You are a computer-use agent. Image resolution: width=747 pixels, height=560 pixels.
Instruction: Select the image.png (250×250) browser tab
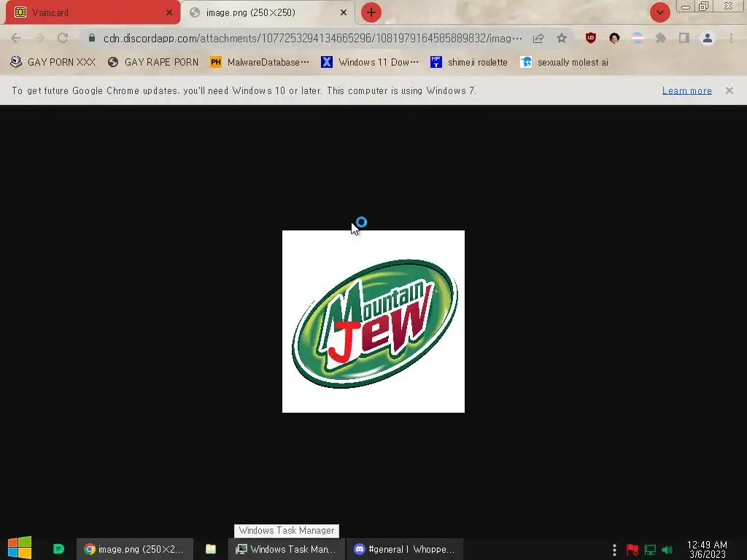click(268, 12)
